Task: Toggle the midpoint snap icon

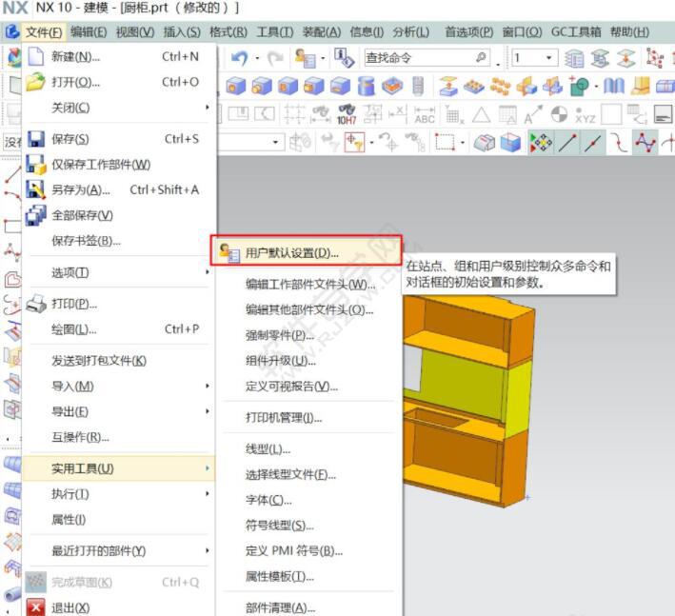Action: (x=593, y=143)
